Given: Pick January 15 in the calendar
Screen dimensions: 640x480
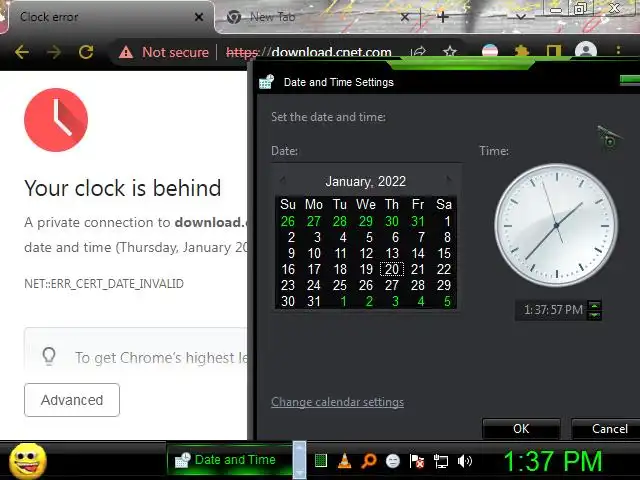Looking at the screenshot, I should tap(444, 253).
